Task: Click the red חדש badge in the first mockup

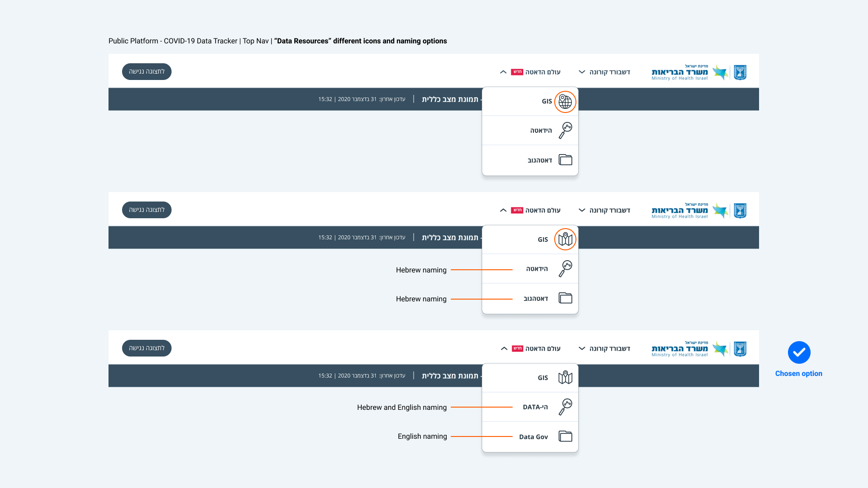Action: 517,72
